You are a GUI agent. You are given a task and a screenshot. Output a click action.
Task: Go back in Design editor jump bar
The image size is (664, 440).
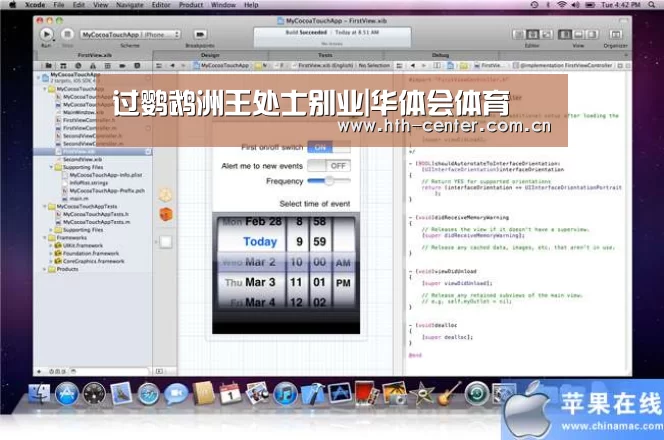[x=172, y=66]
